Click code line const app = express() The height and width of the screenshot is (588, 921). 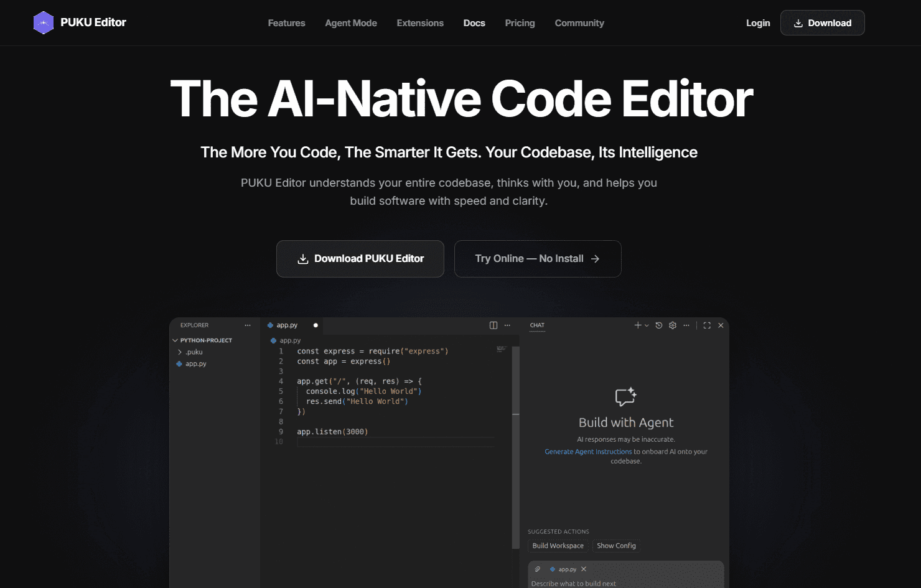click(x=344, y=362)
